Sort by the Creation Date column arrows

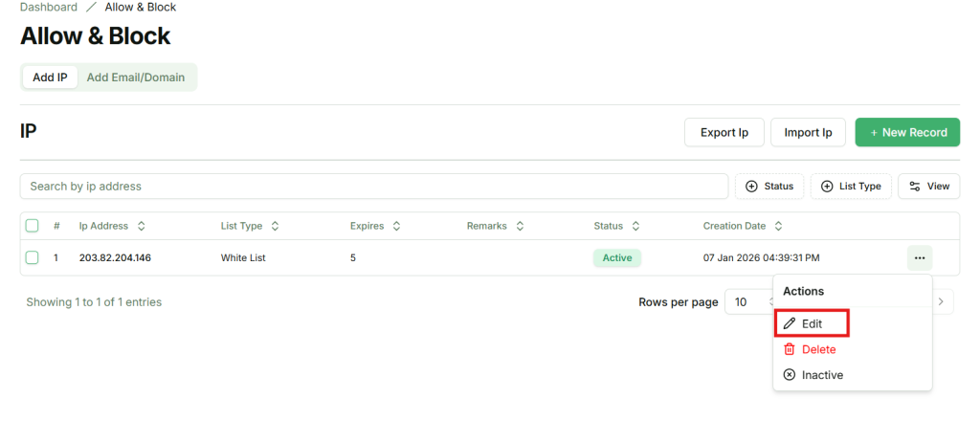click(778, 227)
